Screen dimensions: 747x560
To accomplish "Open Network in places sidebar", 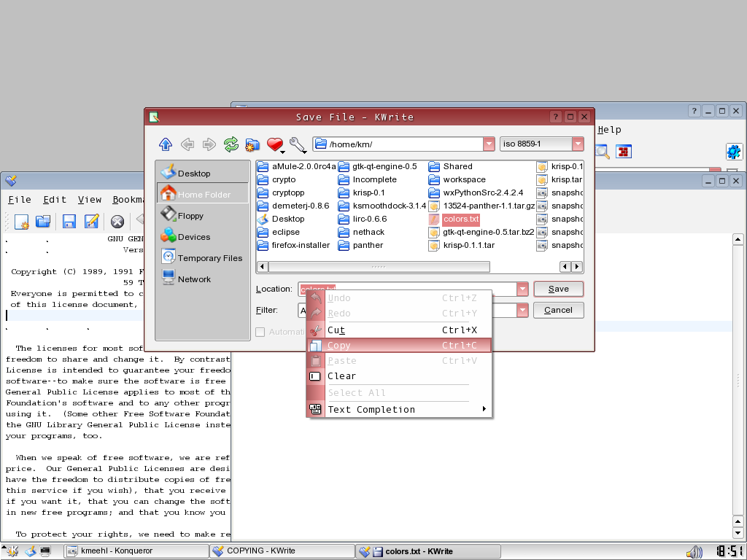I will point(203,279).
